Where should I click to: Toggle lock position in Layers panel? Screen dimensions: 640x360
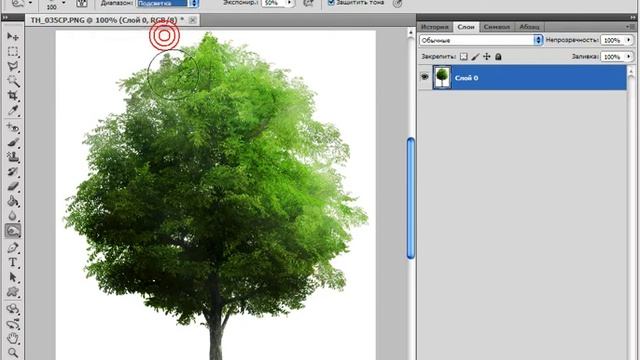[x=487, y=57]
